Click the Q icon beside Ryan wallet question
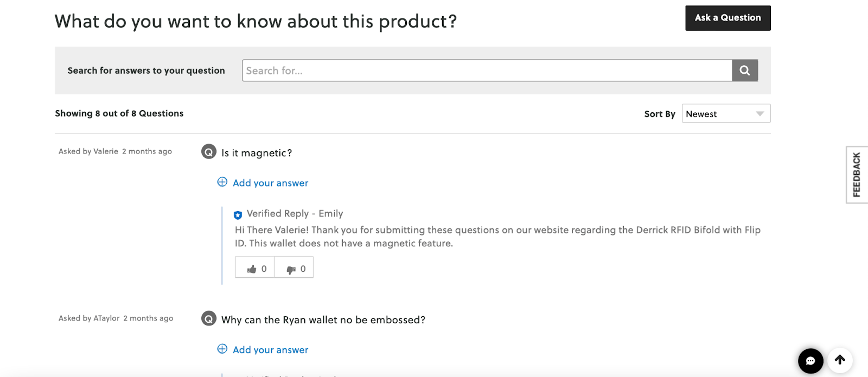 (x=209, y=319)
